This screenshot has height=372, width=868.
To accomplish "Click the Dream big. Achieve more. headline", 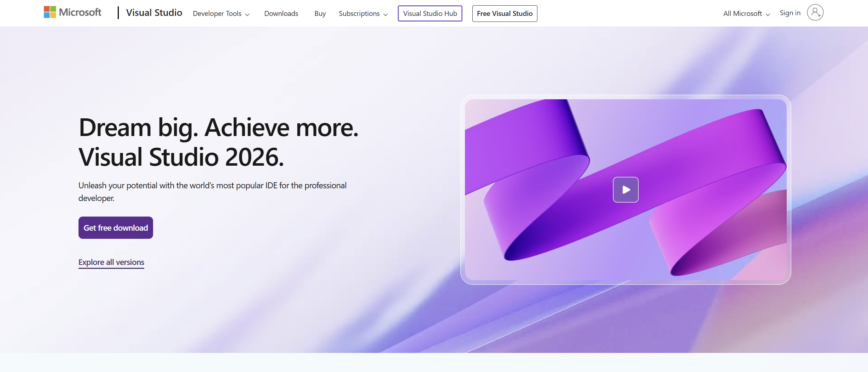I will coord(219,128).
